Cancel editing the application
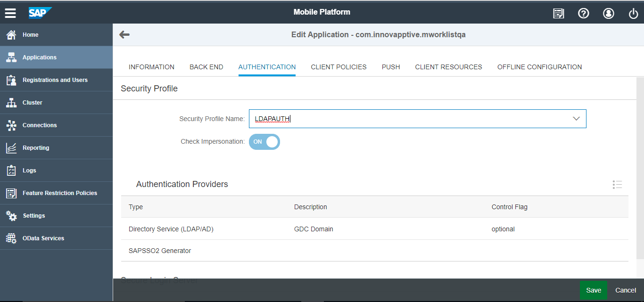Viewport: 644px width, 302px height. click(x=626, y=290)
